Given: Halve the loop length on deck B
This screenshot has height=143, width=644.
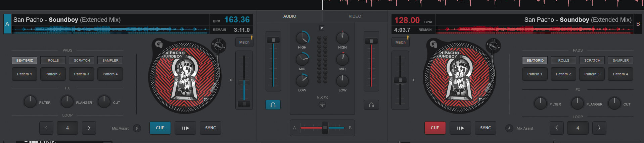Looking at the screenshot, I should tap(557, 128).
